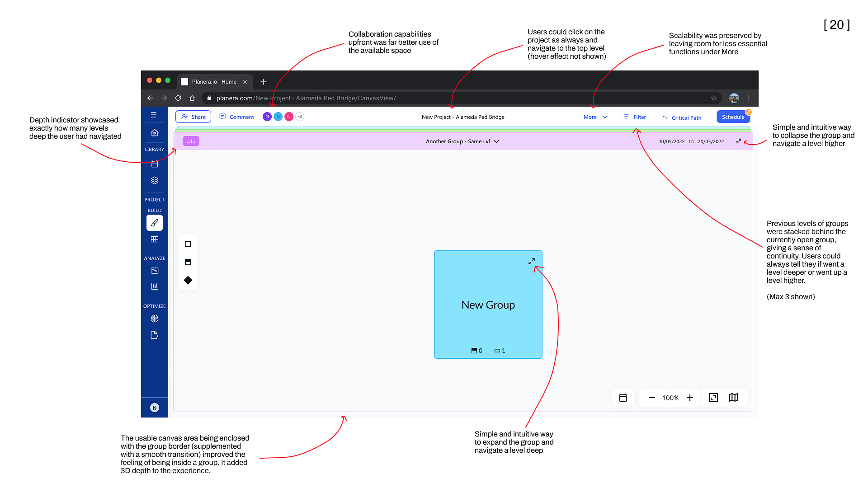Click the Lvl 3 depth badge

[x=191, y=141]
